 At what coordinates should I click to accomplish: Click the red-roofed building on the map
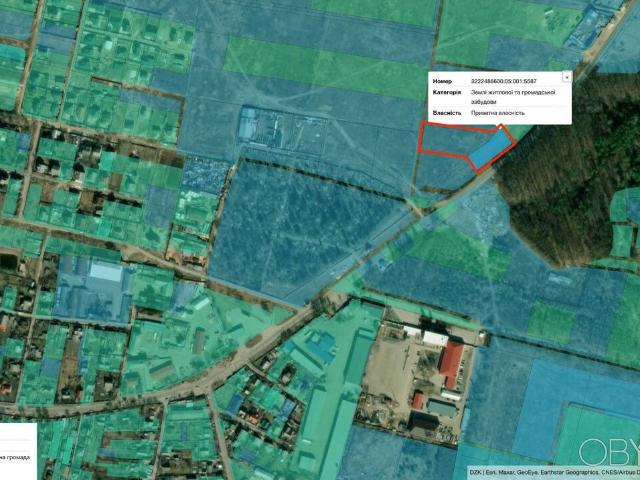[x=451, y=365]
